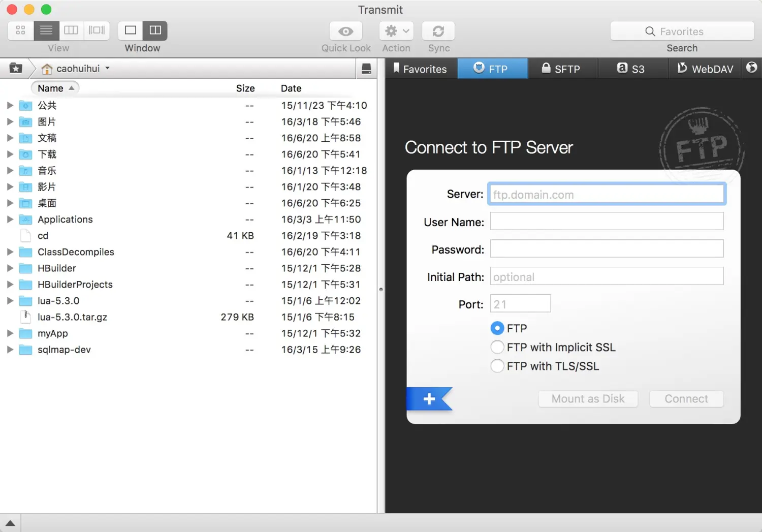Click the User Name field
The width and height of the screenshot is (762, 532).
point(607,221)
